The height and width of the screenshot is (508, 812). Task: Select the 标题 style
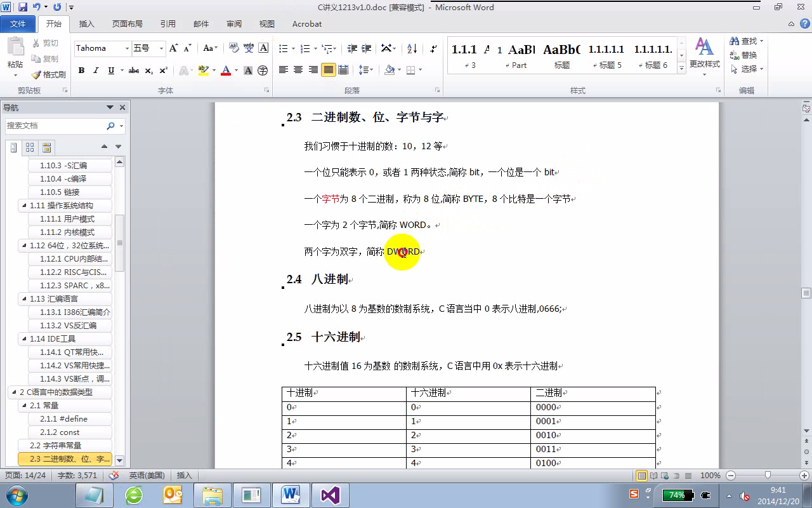[561, 55]
